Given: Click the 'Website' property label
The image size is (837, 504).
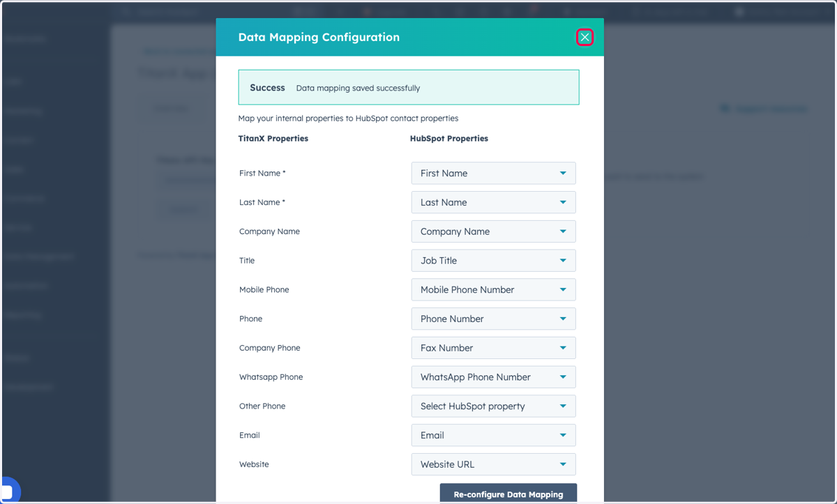Looking at the screenshot, I should 254,464.
